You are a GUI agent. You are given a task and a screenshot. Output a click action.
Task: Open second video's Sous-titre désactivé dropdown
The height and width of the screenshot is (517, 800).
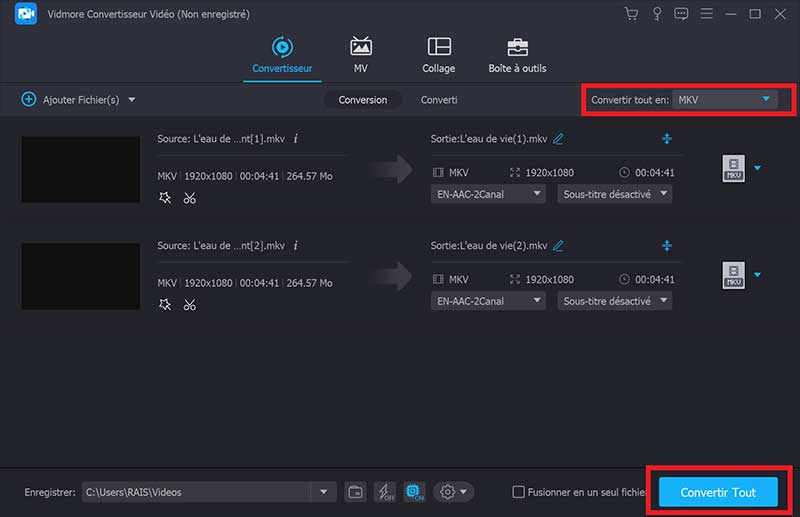(614, 301)
